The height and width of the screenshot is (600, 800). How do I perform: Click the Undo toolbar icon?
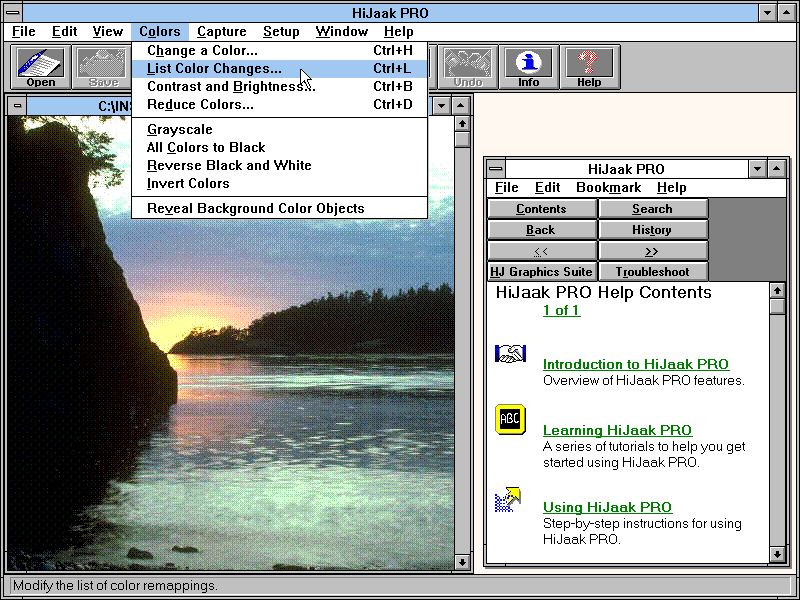(x=467, y=67)
